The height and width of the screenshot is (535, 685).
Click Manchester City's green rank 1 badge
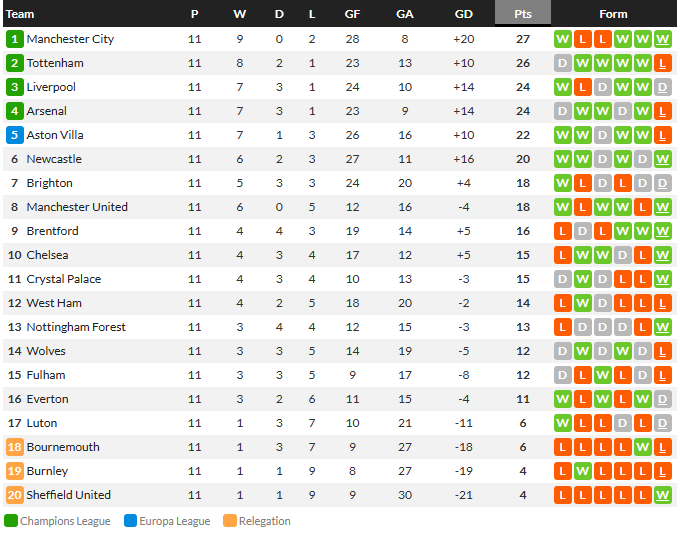[14, 39]
